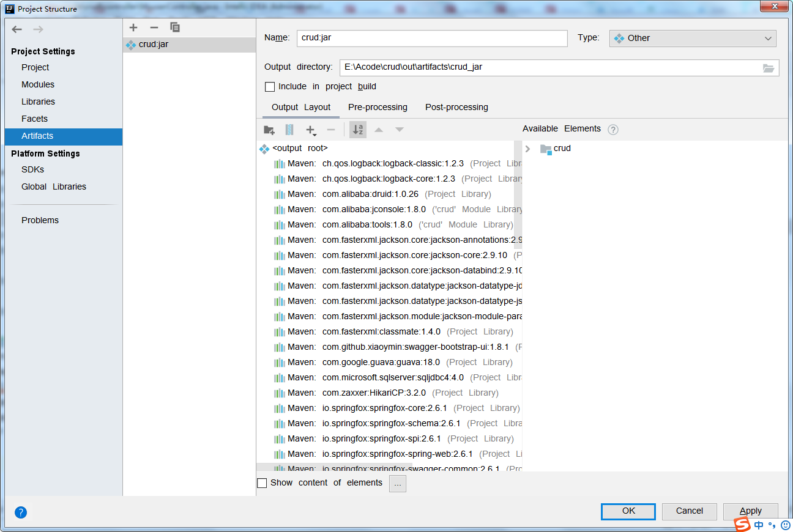
Task: Open Global Libraries settings
Action: pos(64,187)
